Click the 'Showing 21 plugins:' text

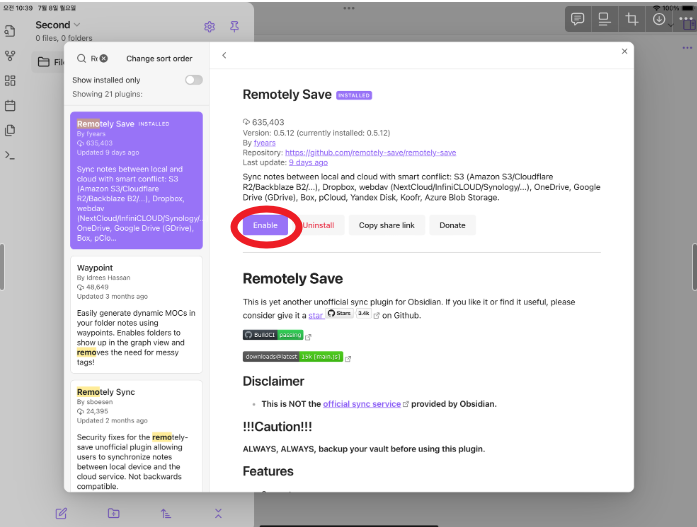108,94
